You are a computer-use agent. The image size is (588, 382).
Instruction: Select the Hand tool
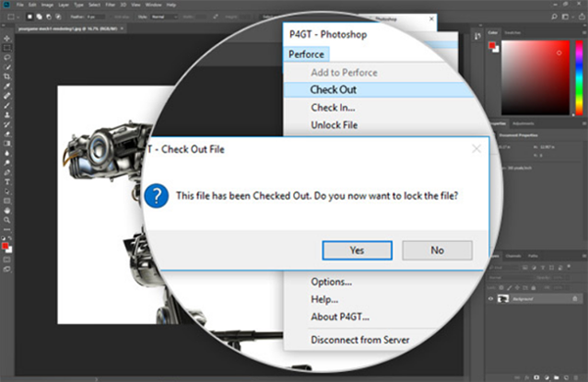7,211
